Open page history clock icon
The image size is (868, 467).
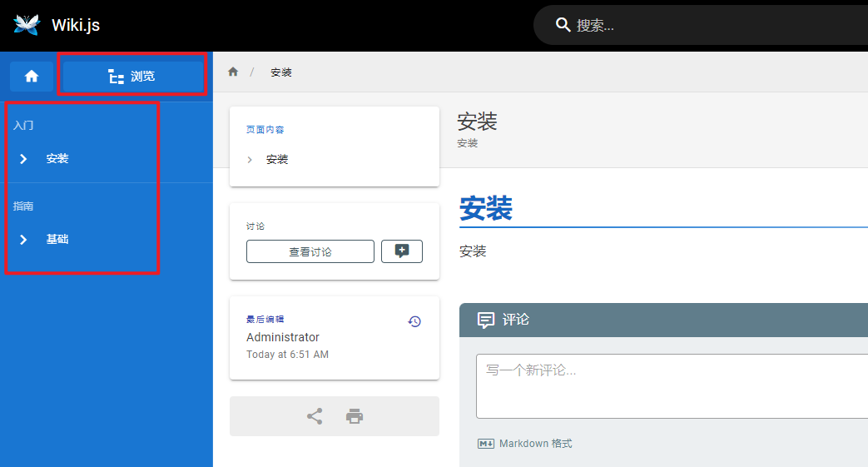(x=414, y=321)
